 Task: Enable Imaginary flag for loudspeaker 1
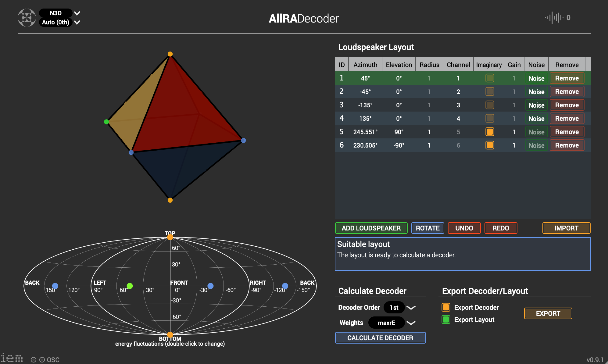pos(490,78)
